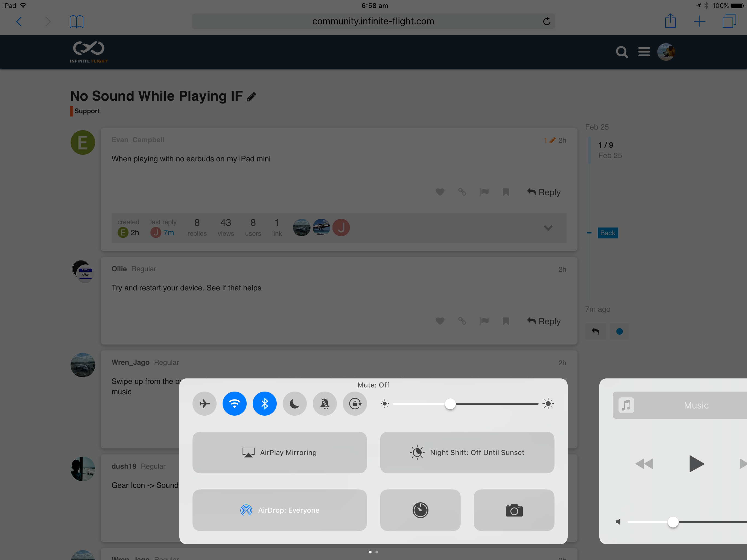Open AirDrop: Everyone options

(279, 510)
